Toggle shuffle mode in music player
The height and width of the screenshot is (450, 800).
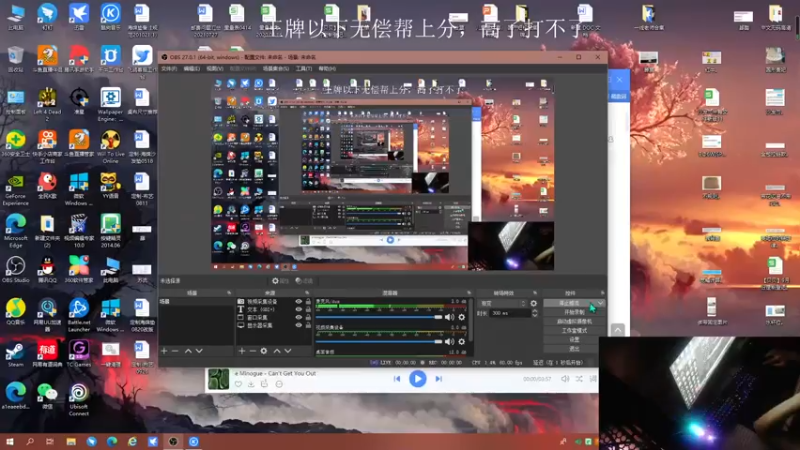[579, 379]
